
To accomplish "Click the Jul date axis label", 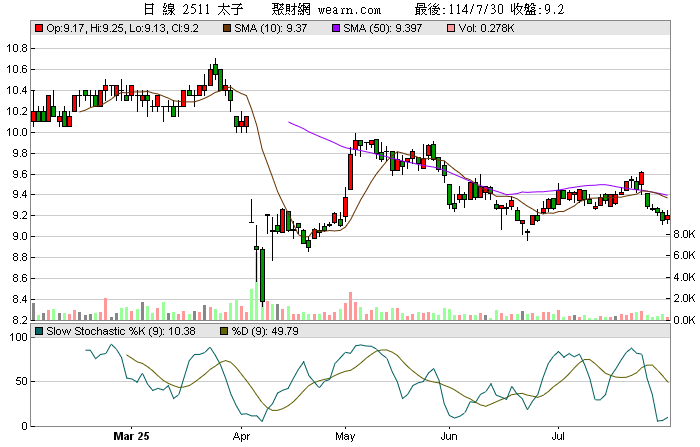I will pos(558,436).
